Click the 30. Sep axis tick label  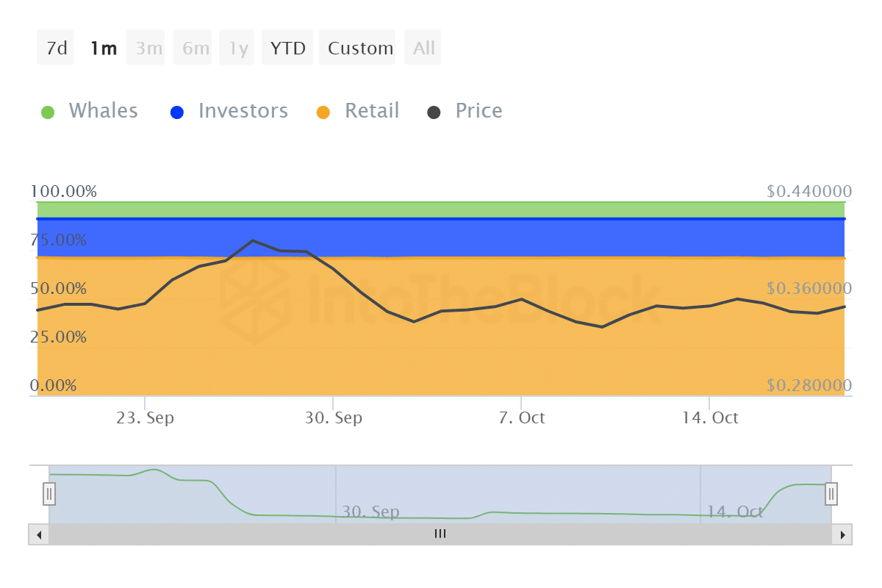click(x=334, y=418)
